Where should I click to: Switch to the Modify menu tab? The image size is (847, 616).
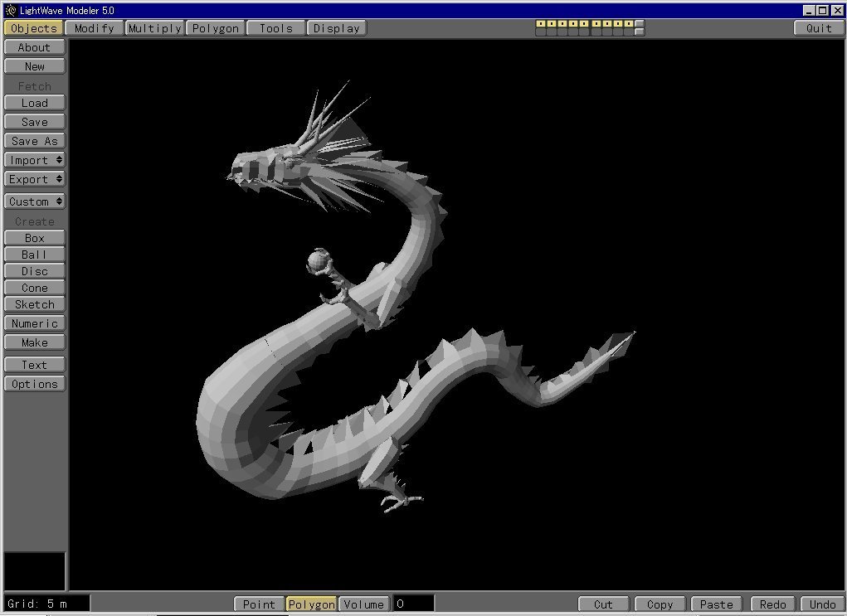coord(94,28)
